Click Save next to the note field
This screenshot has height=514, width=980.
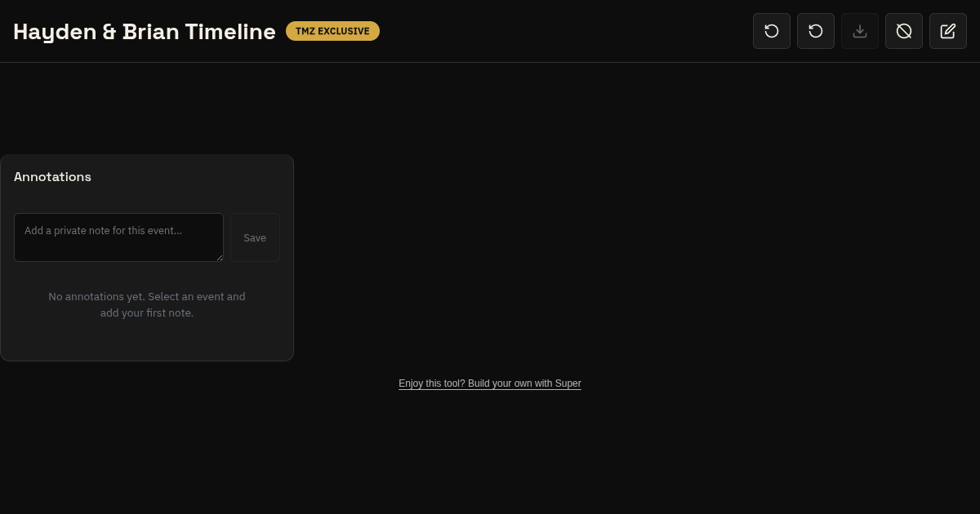[x=255, y=237]
